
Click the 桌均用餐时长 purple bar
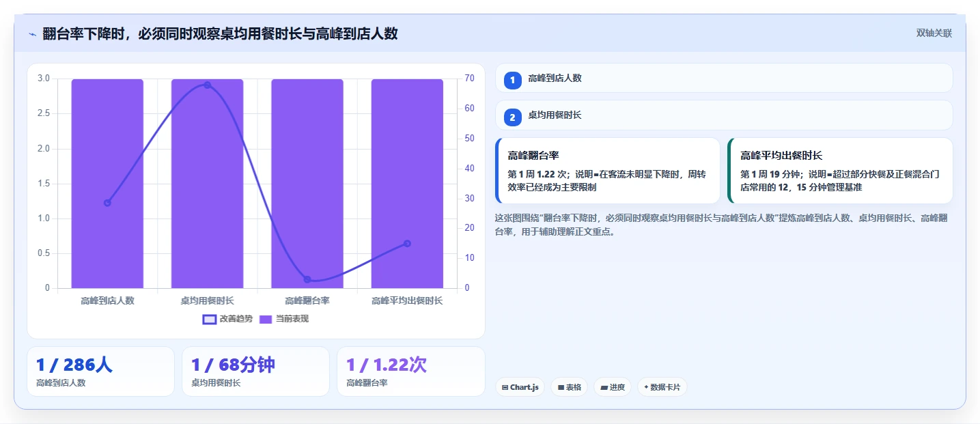[x=207, y=183]
